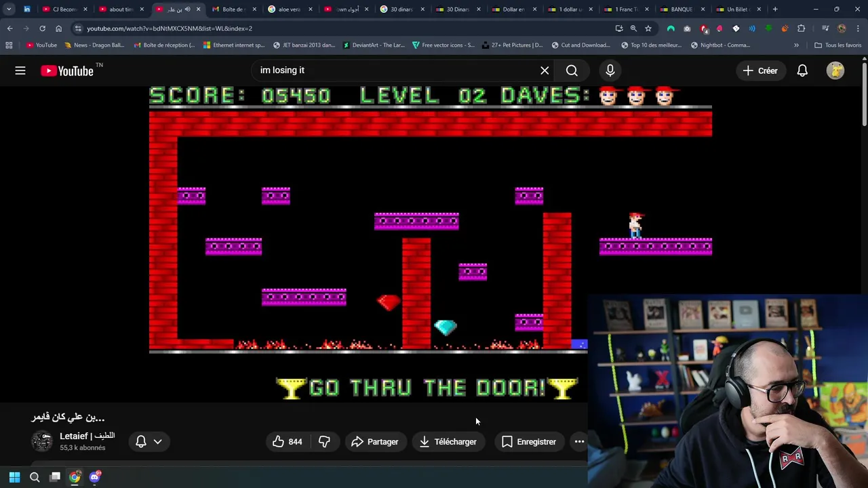Open the camera screenshot extension
This screenshot has width=868, height=488.
click(x=687, y=28)
